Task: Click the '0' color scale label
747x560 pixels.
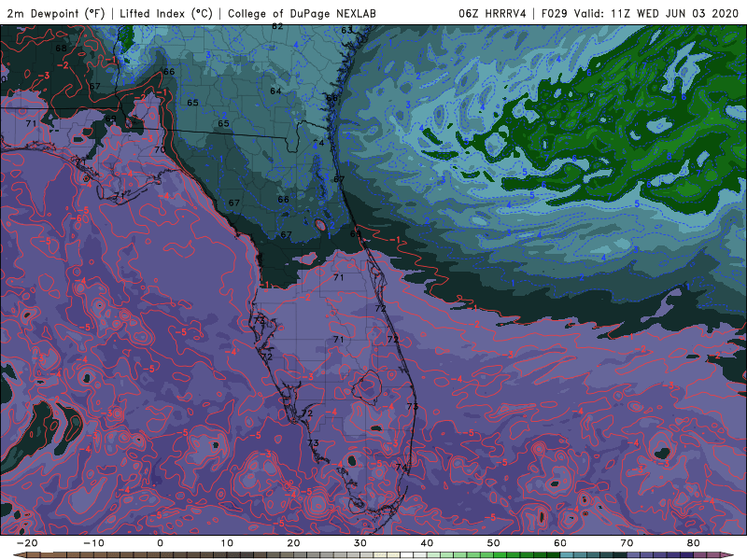Action: tap(160, 543)
